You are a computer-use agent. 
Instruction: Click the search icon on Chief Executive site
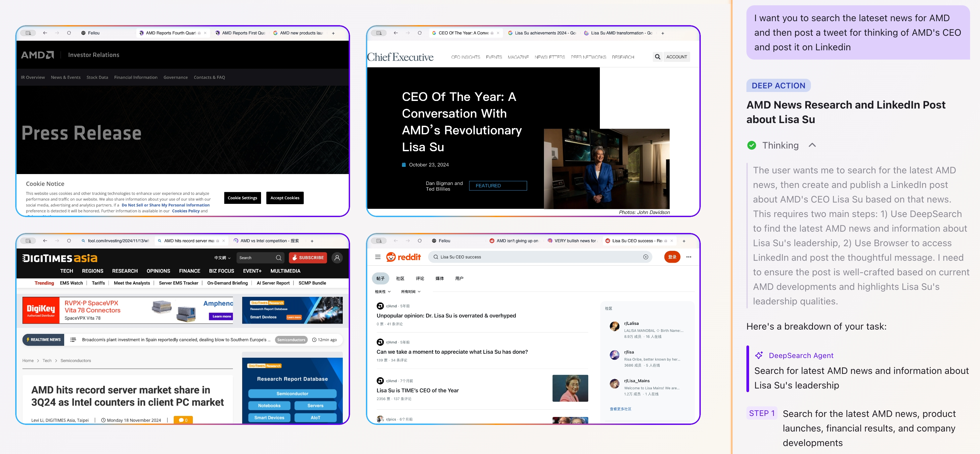tap(657, 57)
